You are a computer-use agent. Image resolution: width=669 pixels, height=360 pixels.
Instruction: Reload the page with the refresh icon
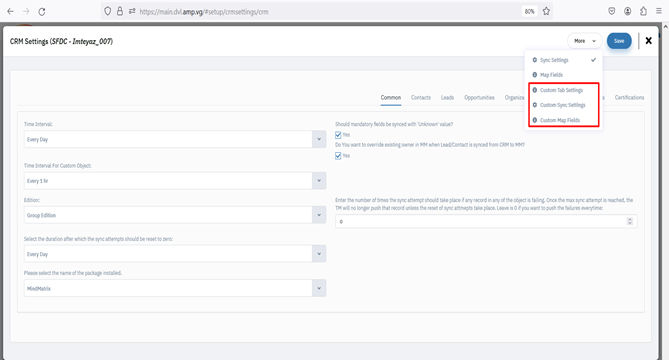pyautogui.click(x=42, y=12)
